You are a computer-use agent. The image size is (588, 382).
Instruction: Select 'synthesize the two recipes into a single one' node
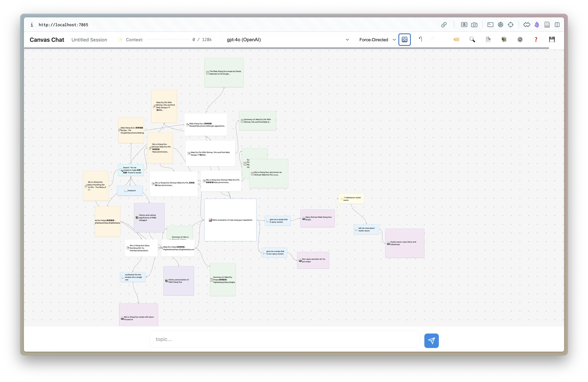[x=133, y=277]
